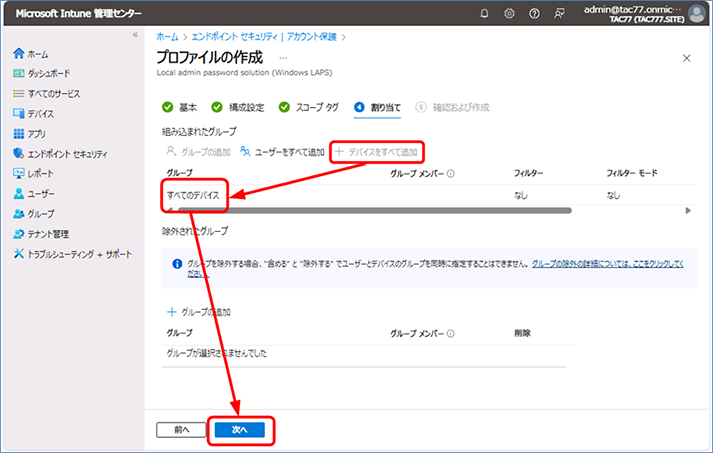Viewport: 713px width, 453px height.
Task: Click フィルター モード value なし
Action: (613, 195)
